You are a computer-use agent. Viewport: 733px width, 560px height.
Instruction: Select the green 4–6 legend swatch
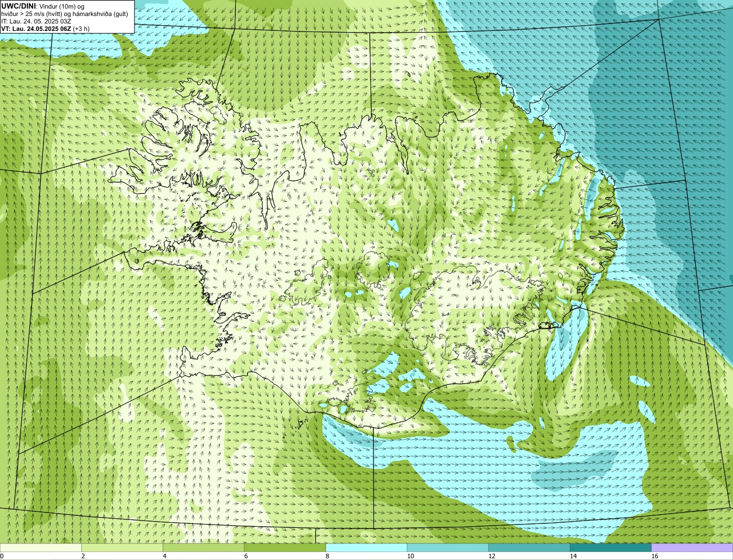pos(203,548)
